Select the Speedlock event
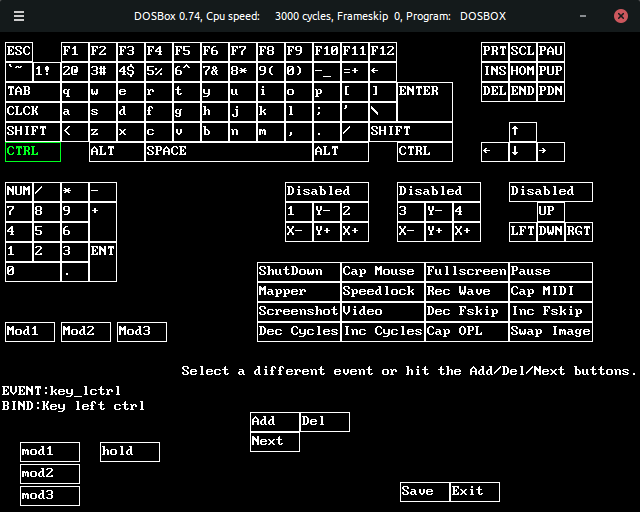Image resolution: width=640 pixels, height=512 pixels. tap(383, 292)
